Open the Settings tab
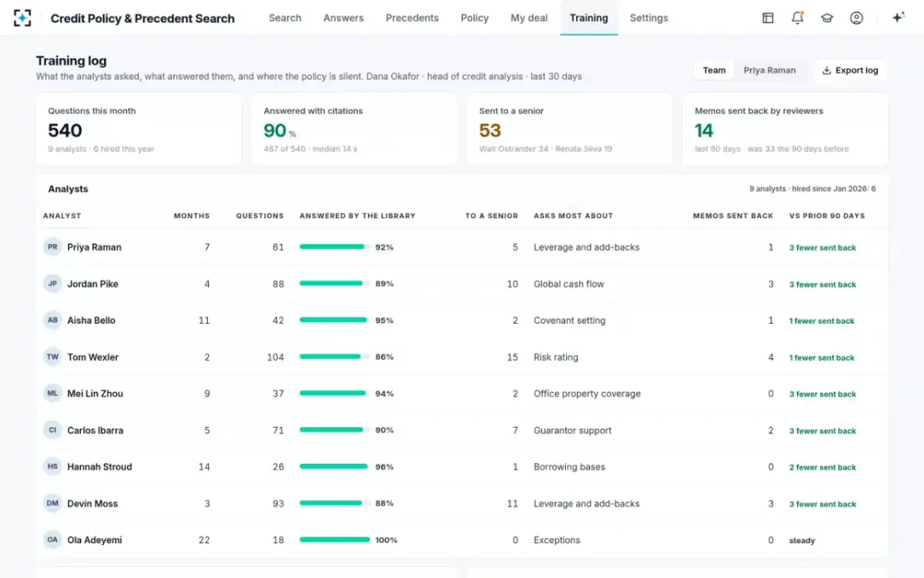The width and height of the screenshot is (924, 578). 649,18
